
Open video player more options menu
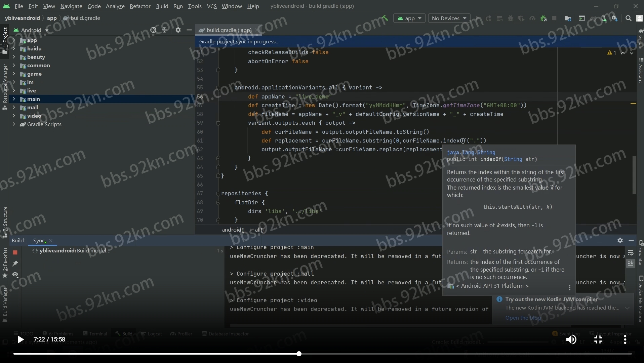coord(625,340)
